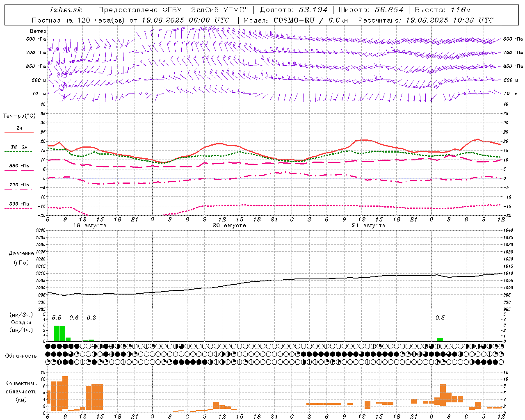This screenshot has height=420, width=525.
Task: Select the computed time 19.08.2025 10:38 UTC
Action: point(450,20)
